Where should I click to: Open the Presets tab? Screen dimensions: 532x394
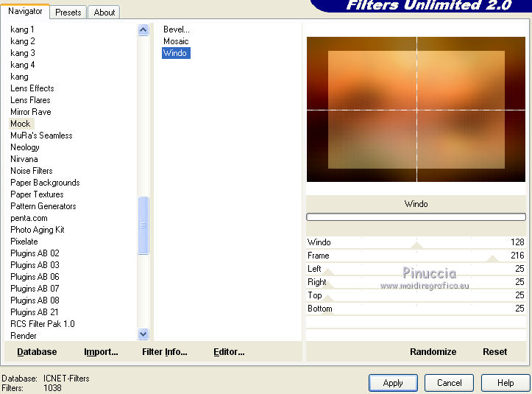coord(68,13)
